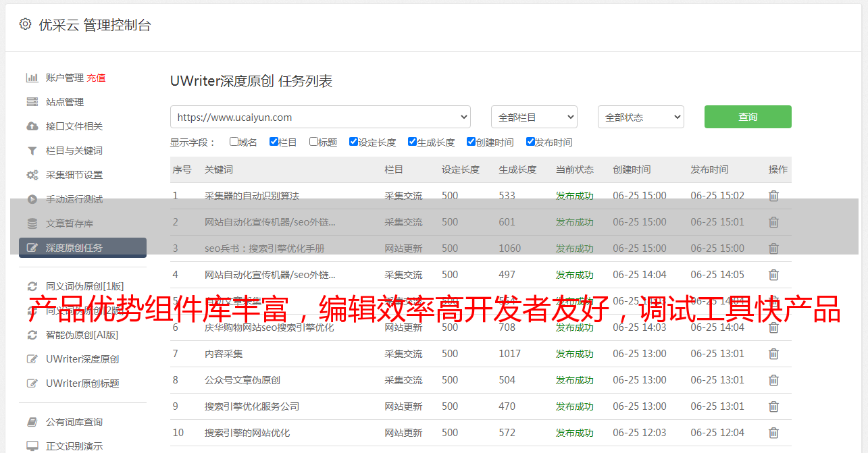Open 智能伪原创[AI版] in the sidebar
The width and height of the screenshot is (868, 453).
coord(82,334)
